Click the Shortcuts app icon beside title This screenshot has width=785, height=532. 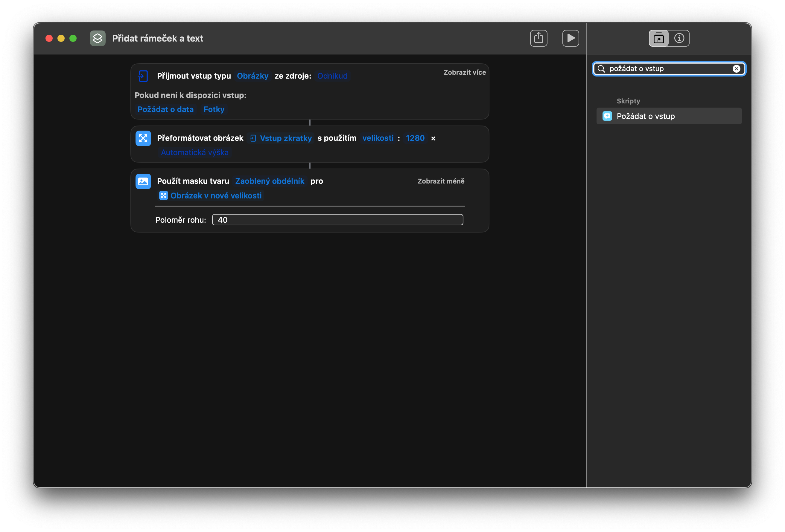pyautogui.click(x=98, y=38)
